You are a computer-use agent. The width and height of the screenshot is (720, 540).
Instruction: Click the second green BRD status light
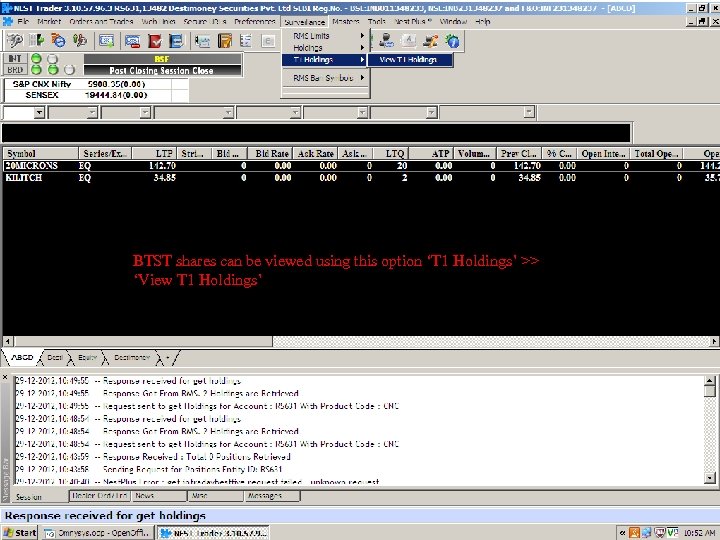tap(53, 70)
